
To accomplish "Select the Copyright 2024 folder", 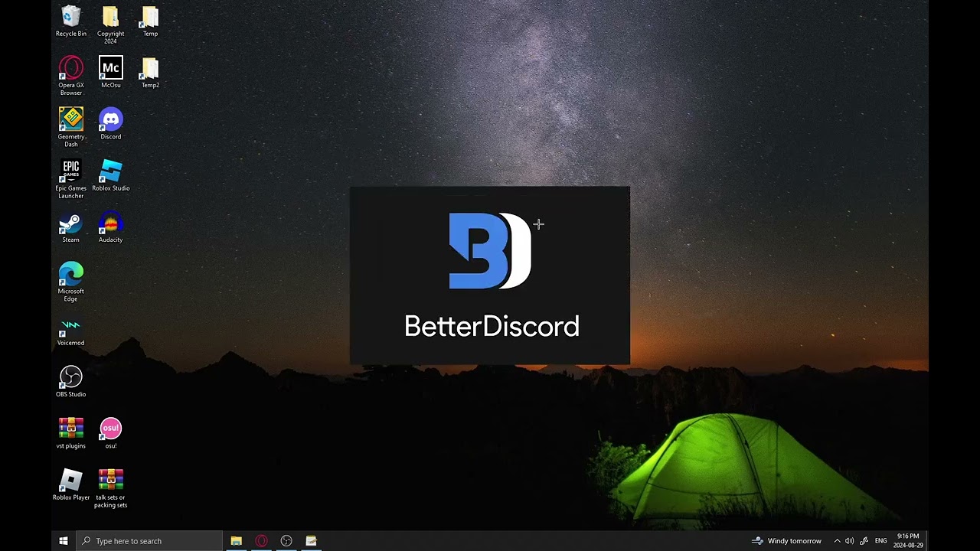I will (x=110, y=24).
